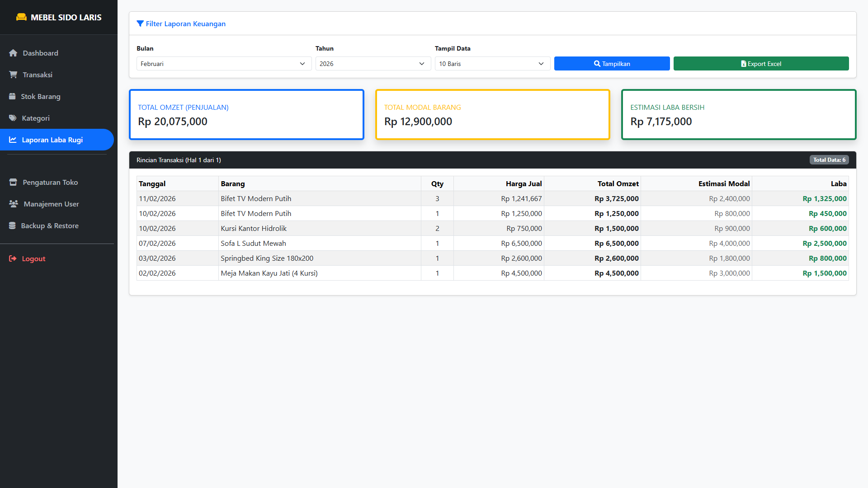Screen dimensions: 868x488
Task: Click the Logout arrow icon
Action: [13, 258]
